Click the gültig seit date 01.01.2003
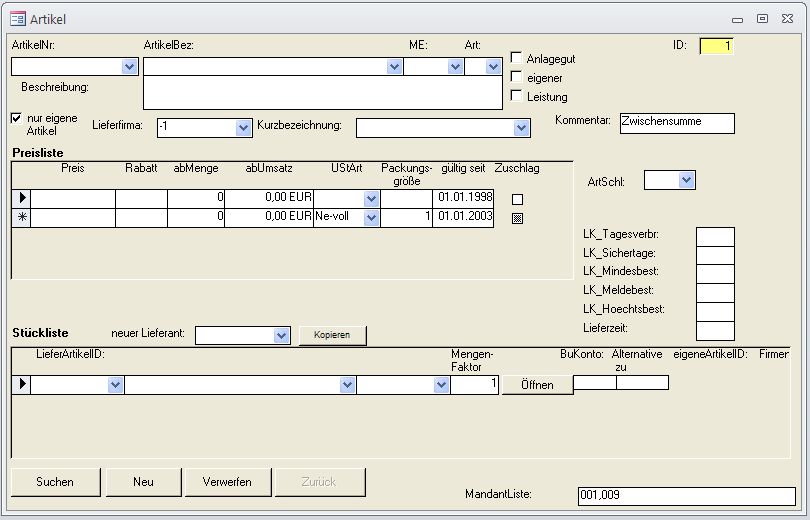Viewport: 810px width, 520px height. click(x=463, y=217)
